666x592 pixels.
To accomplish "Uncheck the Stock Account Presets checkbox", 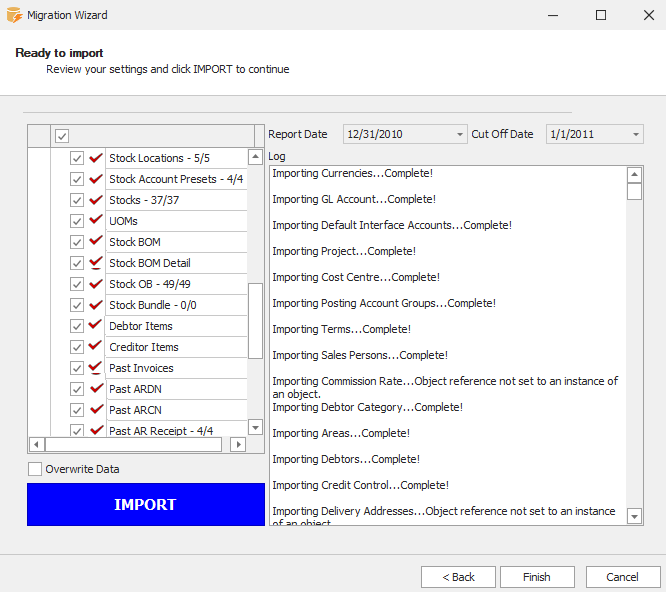I will [77, 179].
